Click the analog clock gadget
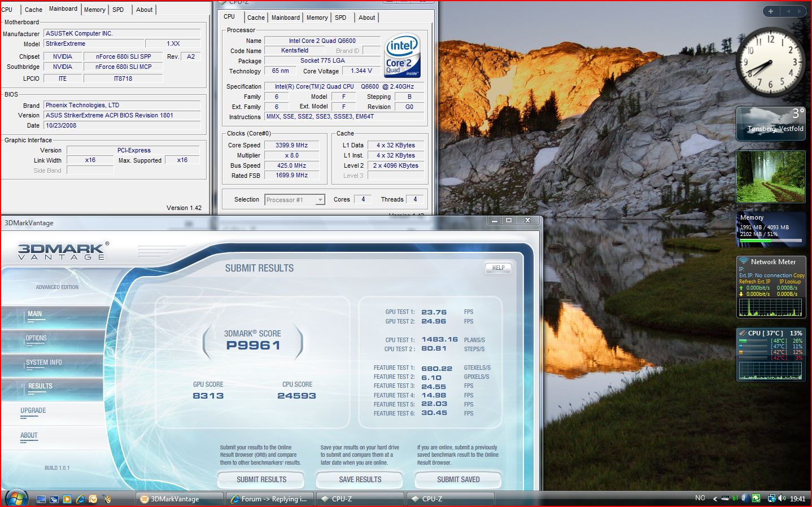 coord(770,62)
